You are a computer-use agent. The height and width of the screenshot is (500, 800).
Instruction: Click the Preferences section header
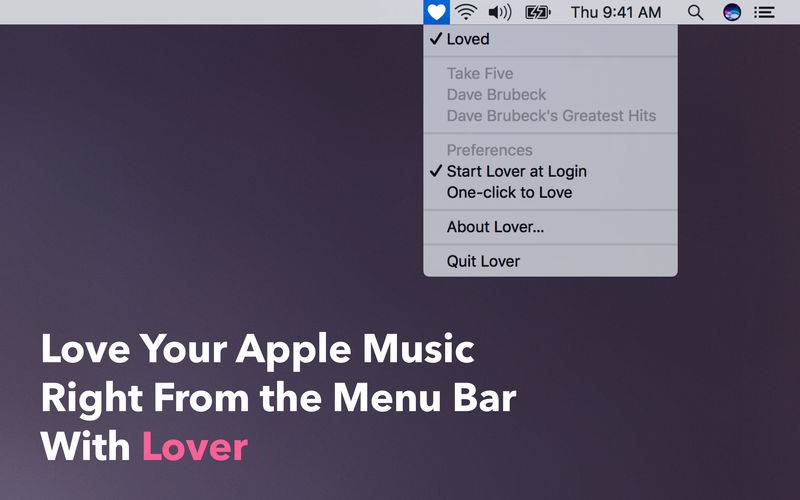[490, 150]
